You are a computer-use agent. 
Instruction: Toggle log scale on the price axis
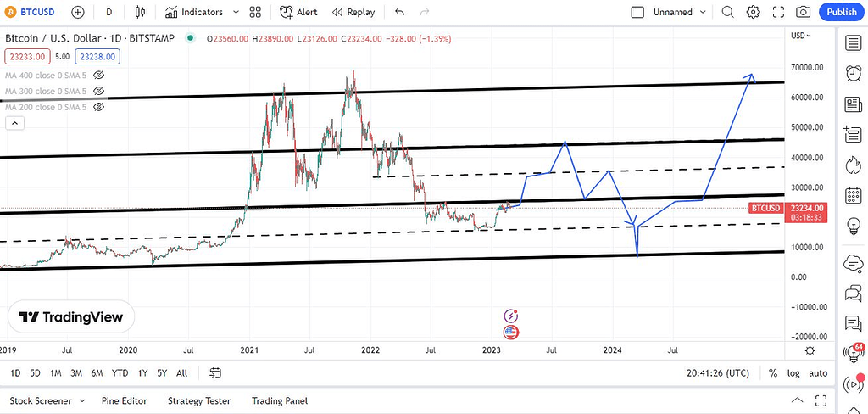pos(793,373)
